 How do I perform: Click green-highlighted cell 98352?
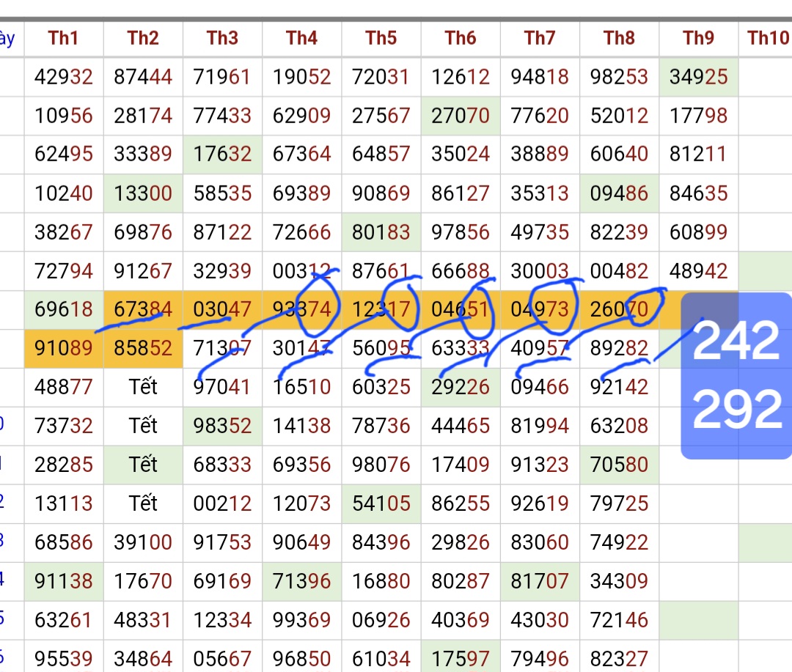[x=222, y=426]
